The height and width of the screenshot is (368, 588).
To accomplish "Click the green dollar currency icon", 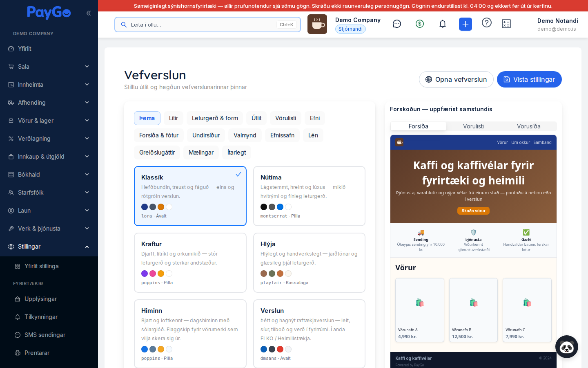I will point(420,24).
